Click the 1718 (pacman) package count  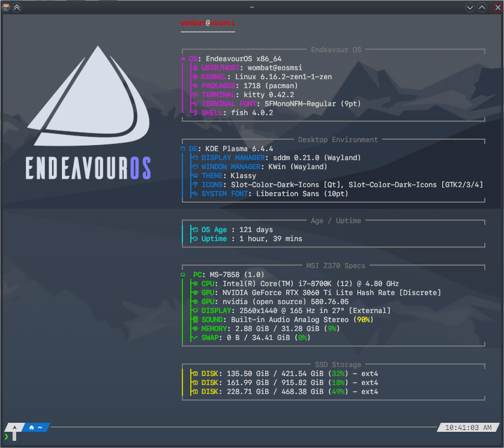[x=271, y=86]
